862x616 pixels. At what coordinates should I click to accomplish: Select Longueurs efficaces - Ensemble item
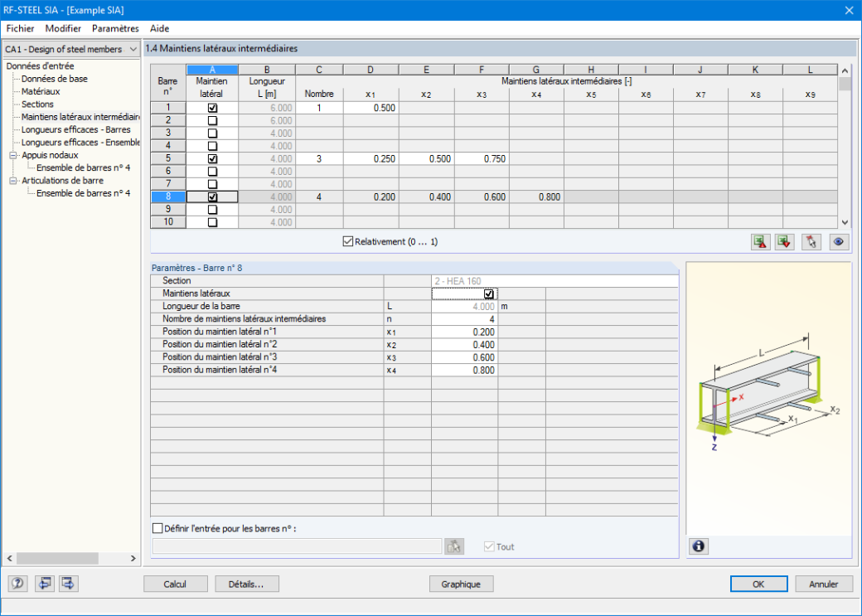[80, 143]
